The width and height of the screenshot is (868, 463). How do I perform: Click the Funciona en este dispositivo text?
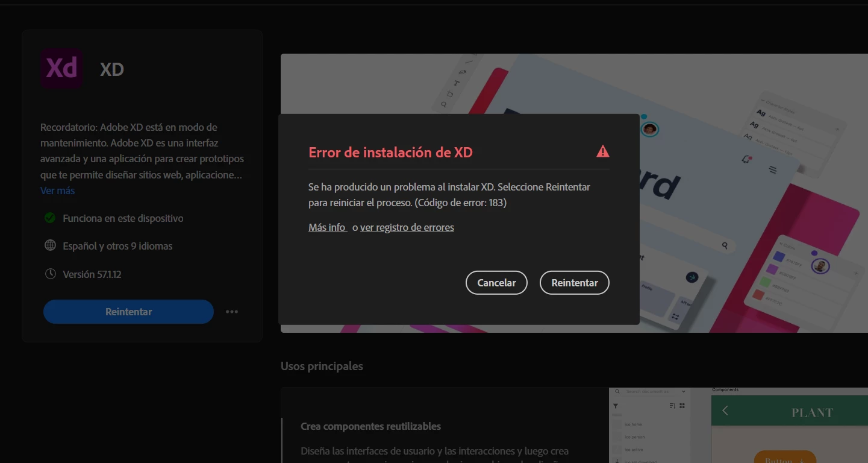(123, 218)
